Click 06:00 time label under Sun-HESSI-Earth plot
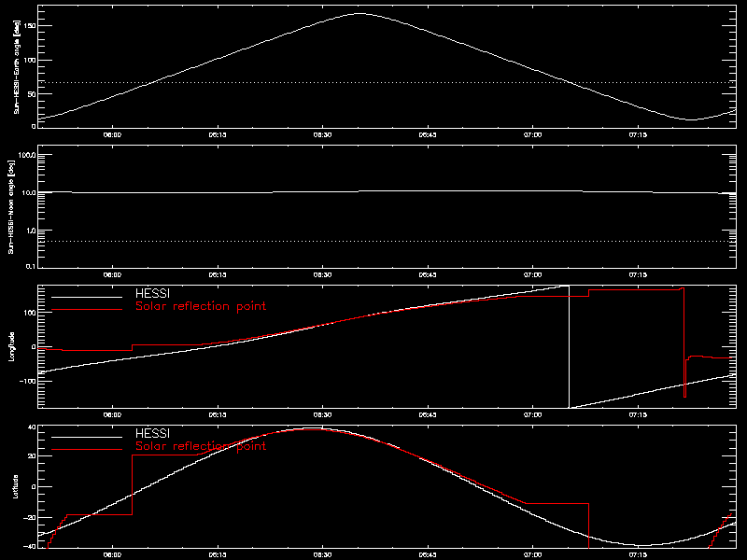This screenshot has height=560, width=747. pos(112,134)
